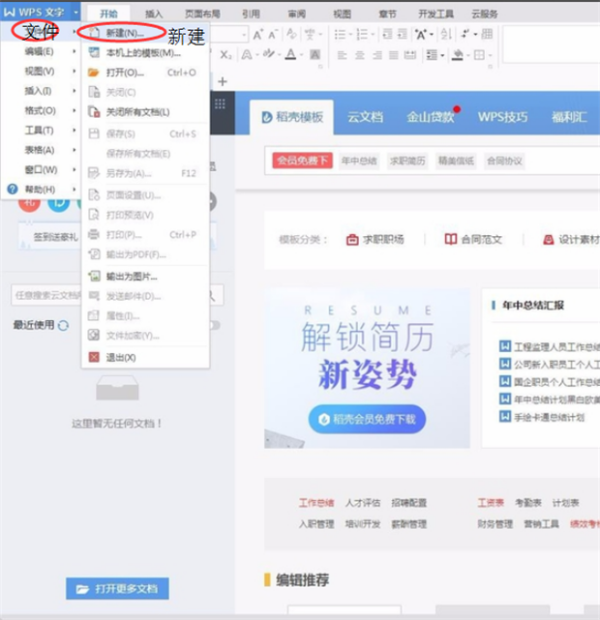Center align the text
Screen dimensions: 600x620
point(360,55)
